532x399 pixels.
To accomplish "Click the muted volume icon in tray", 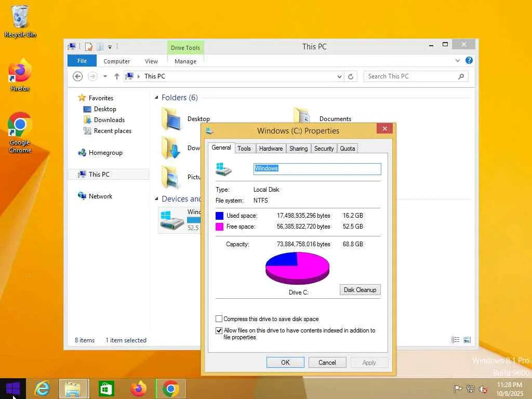I will pyautogui.click(x=483, y=389).
